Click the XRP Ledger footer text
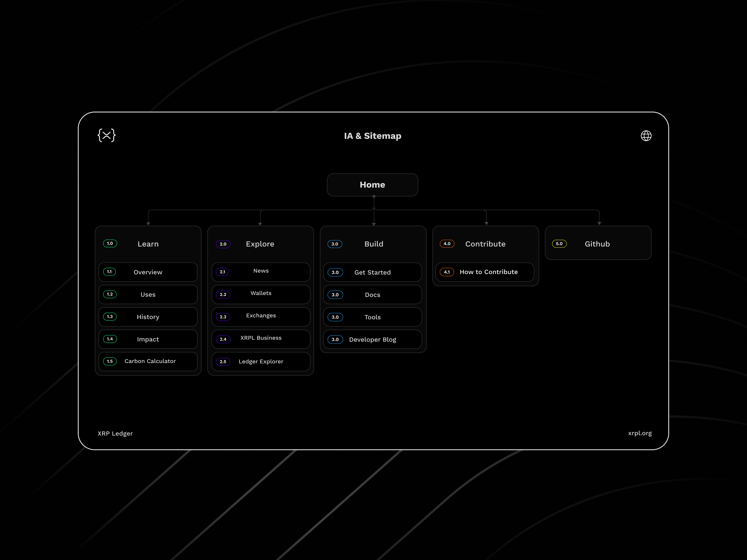Screen dimensions: 747x560 click(x=115, y=433)
